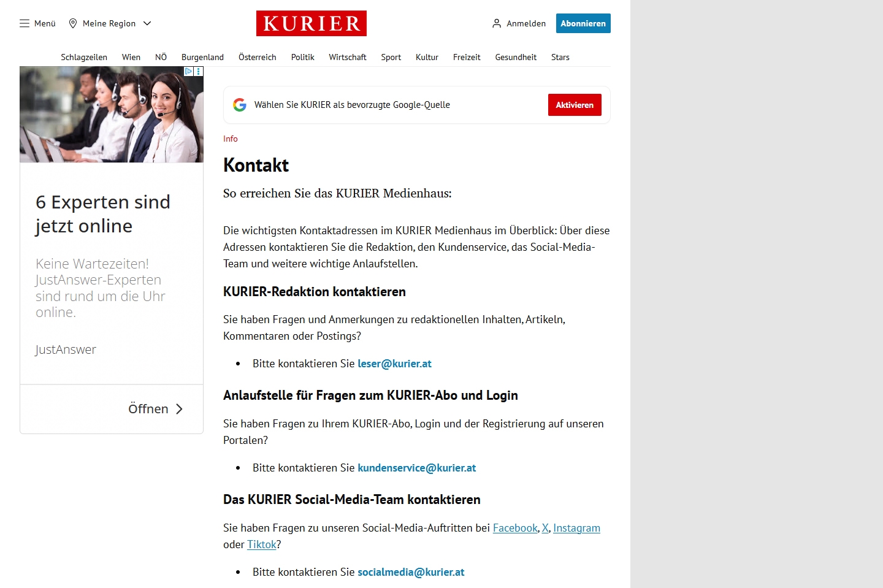Open the Tiktok link
The height and width of the screenshot is (588, 883).
pyautogui.click(x=262, y=544)
